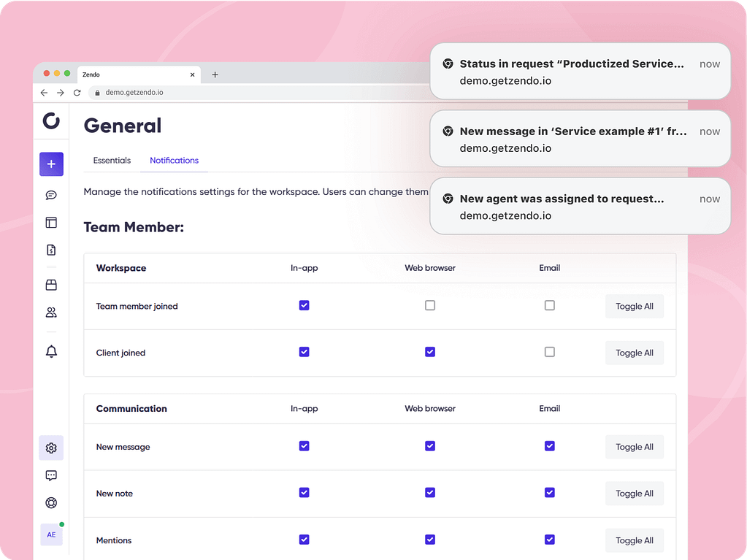Enable Email for Client joined
This screenshot has height=560, width=747.
pyautogui.click(x=550, y=352)
